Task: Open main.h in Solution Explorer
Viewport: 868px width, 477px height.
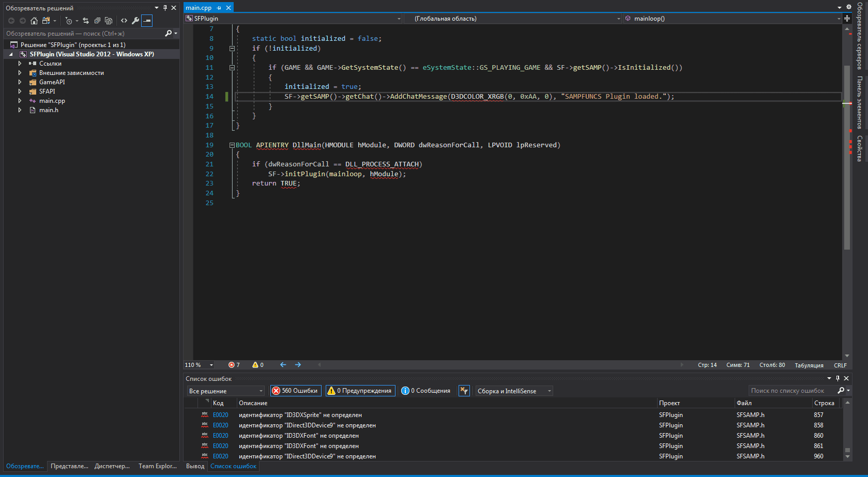Action: tap(49, 110)
